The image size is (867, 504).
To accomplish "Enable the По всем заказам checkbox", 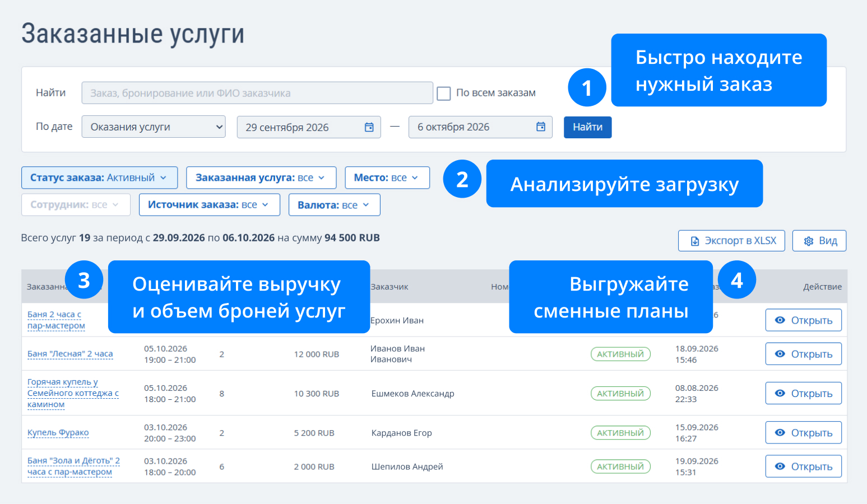I will [x=444, y=93].
